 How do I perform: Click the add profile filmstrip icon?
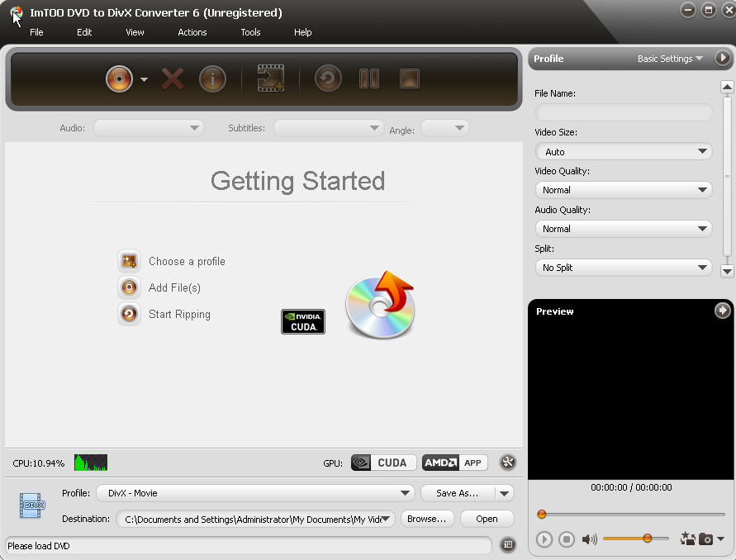coord(271,78)
